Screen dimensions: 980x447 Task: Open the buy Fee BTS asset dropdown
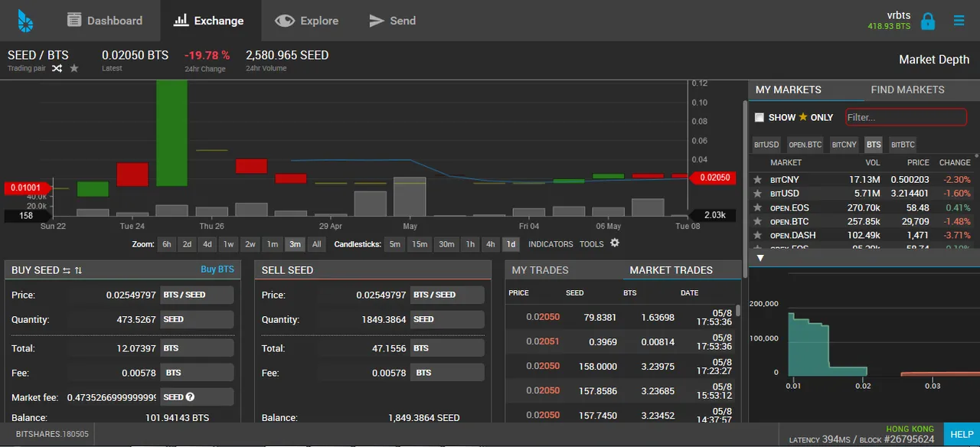click(197, 373)
